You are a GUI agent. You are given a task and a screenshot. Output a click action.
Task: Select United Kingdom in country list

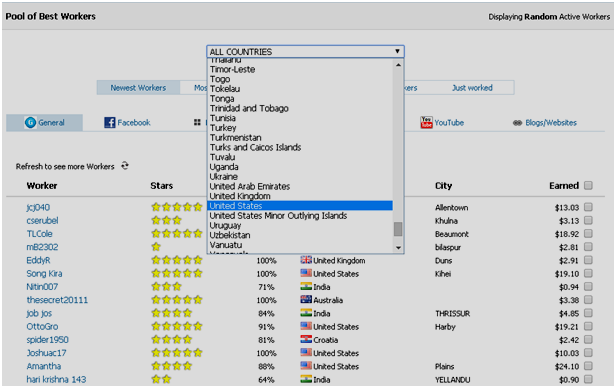[x=300, y=196]
